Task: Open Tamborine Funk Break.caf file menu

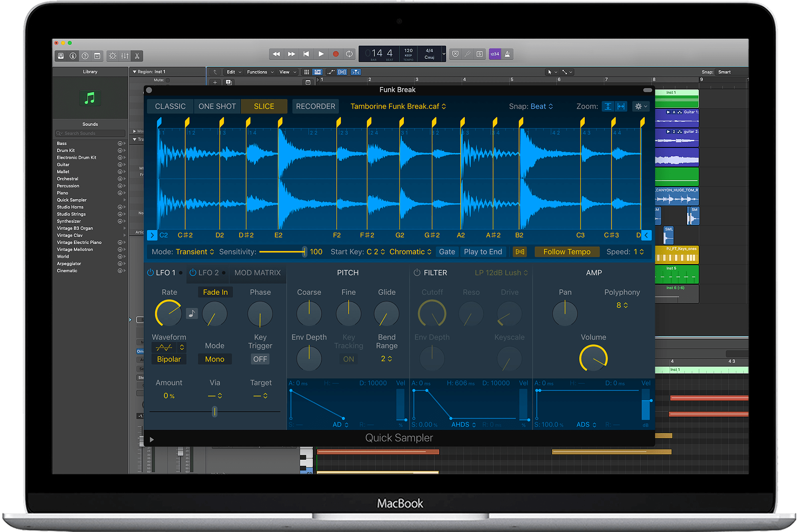Action: coord(398,106)
